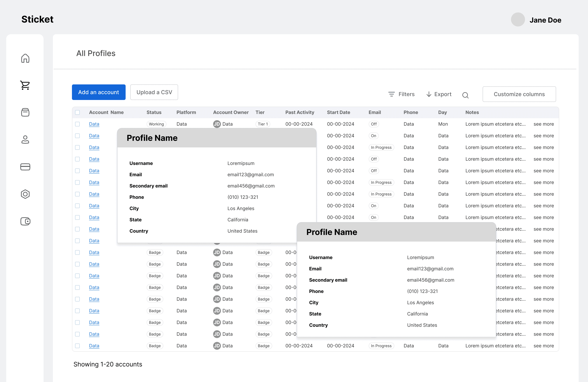Sort by the Start Date column header
Image resolution: width=588 pixels, height=382 pixels.
[339, 112]
